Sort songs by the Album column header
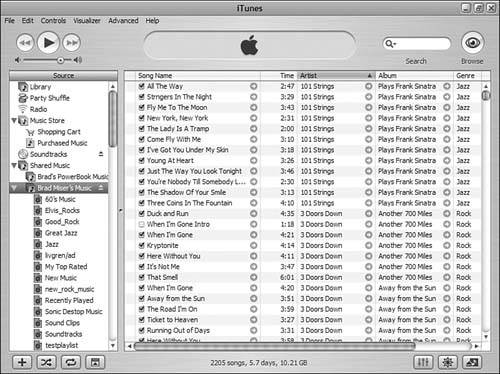 tap(414, 76)
